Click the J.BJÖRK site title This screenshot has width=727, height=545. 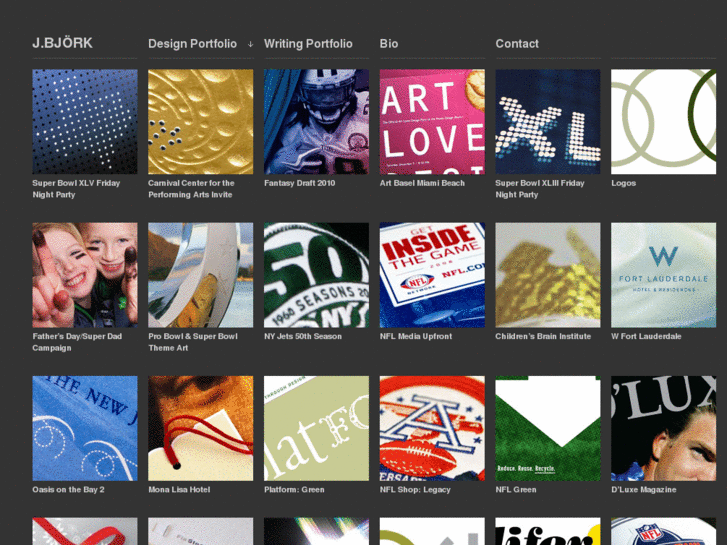(x=62, y=43)
